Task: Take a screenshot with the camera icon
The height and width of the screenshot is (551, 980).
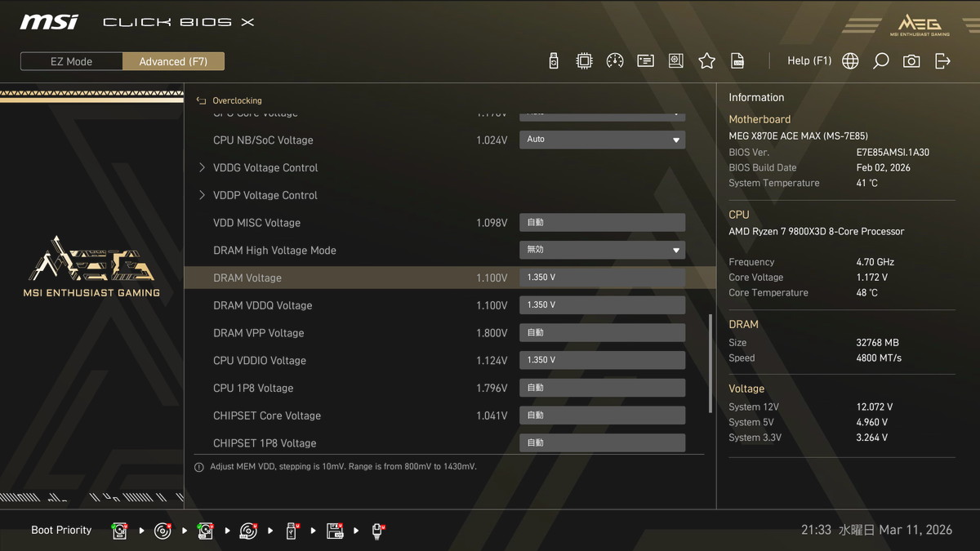Action: 911,61
